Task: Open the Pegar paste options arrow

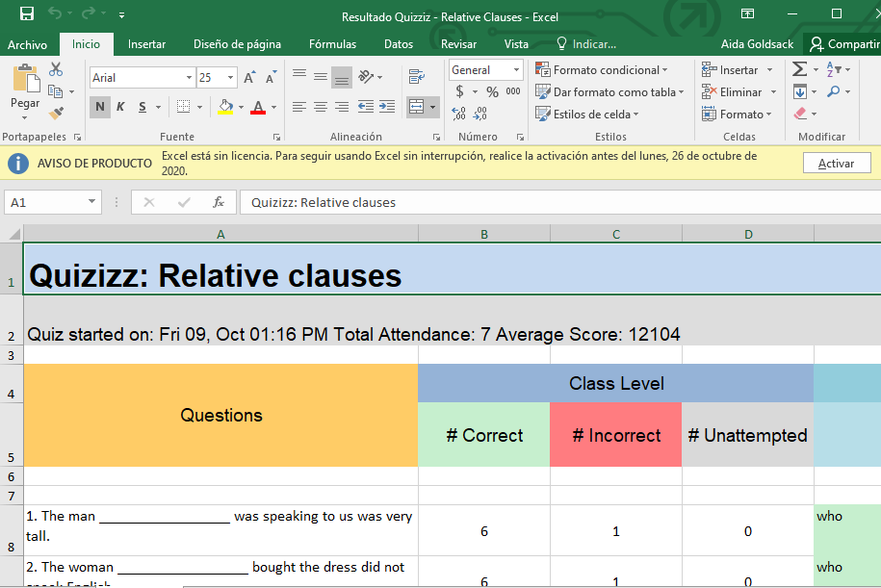Action: click(25, 118)
